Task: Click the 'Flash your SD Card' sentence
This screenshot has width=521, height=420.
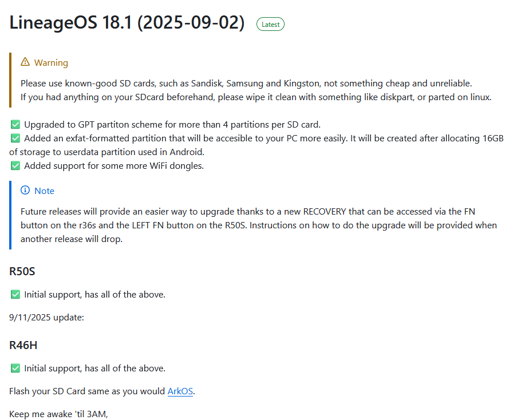Action: click(x=102, y=391)
